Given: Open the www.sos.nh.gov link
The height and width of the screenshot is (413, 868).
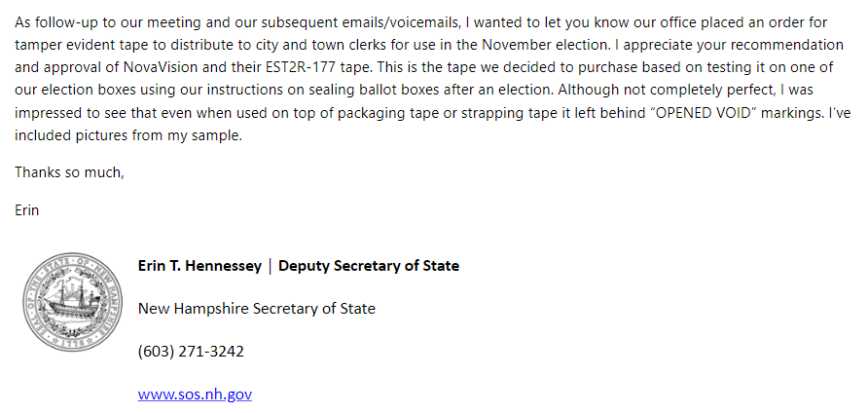Looking at the screenshot, I should pos(195,394).
